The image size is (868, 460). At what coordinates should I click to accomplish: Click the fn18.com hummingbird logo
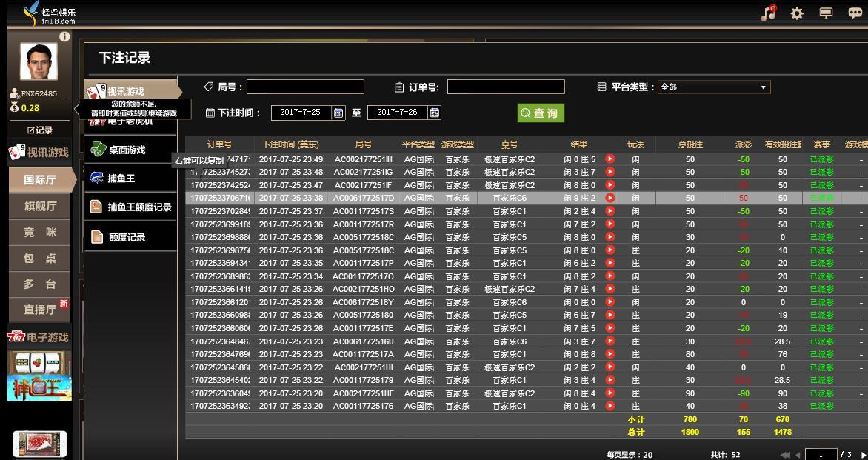pos(50,13)
